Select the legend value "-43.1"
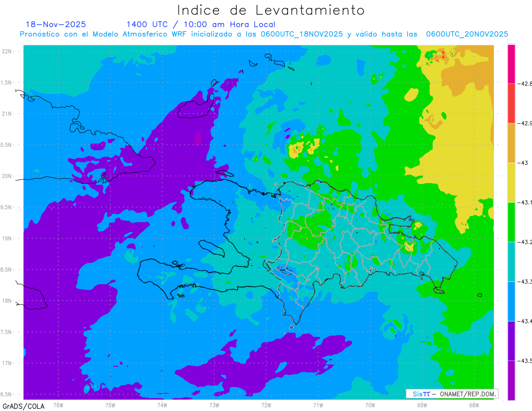This screenshot has width=532, height=411. (524, 202)
